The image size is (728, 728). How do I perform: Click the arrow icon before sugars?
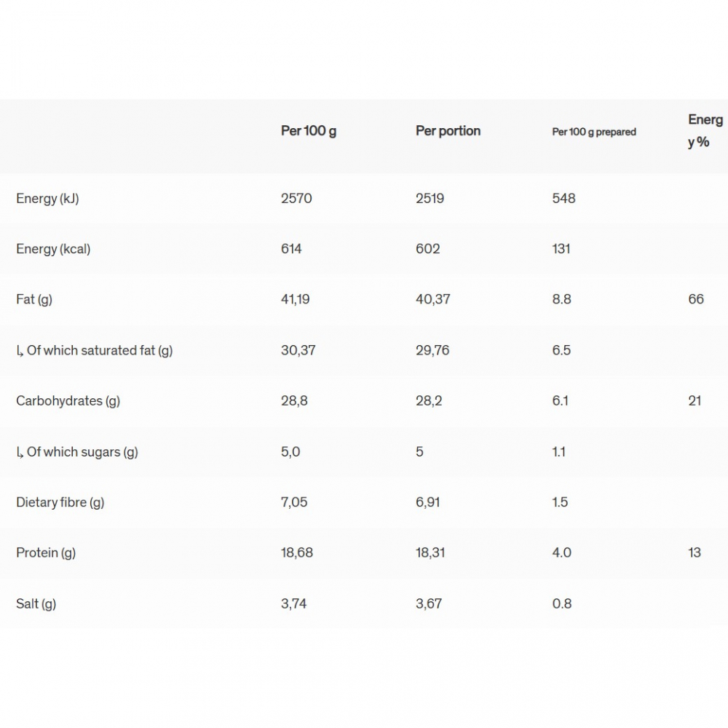20,452
